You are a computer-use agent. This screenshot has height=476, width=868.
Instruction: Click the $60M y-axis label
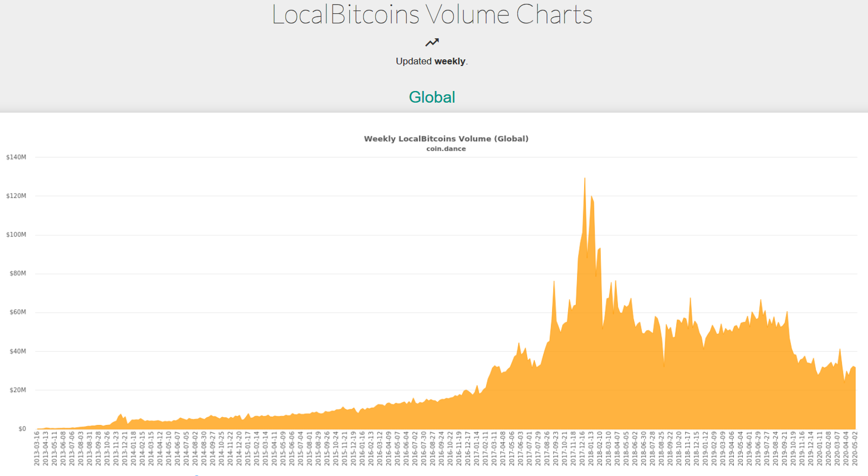click(18, 312)
